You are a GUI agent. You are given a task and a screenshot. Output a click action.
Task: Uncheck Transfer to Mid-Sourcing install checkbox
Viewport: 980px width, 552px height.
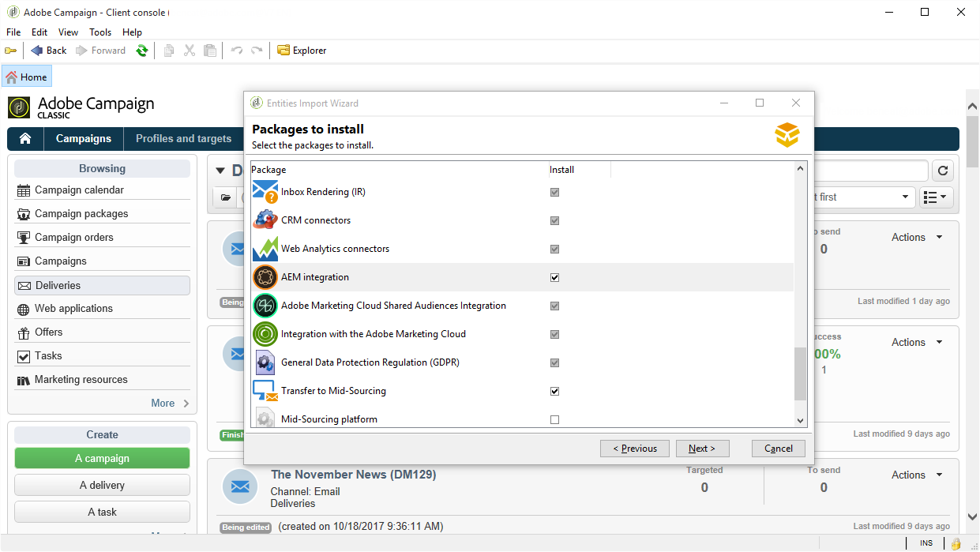(x=554, y=391)
